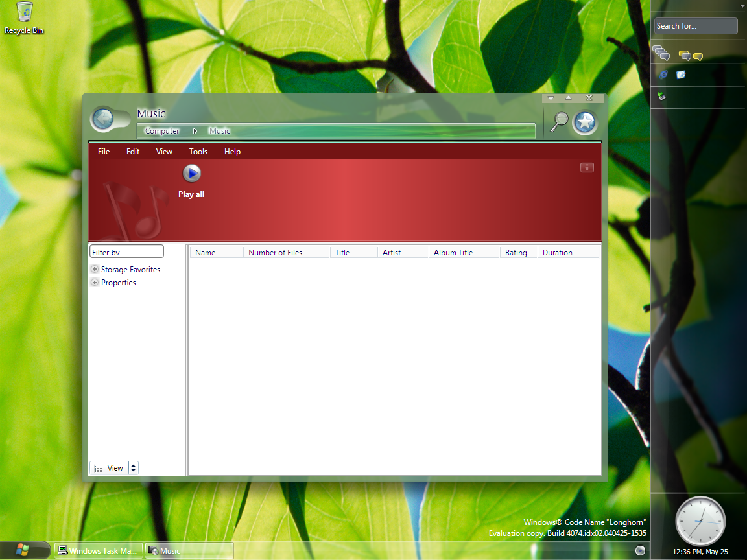The width and height of the screenshot is (747, 560).
Task: Sort by the Name column header
Action: (x=217, y=252)
